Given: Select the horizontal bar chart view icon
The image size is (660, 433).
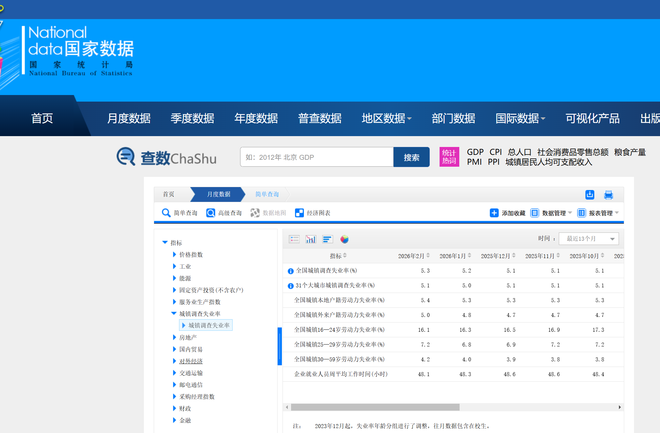Looking at the screenshot, I should pos(327,239).
